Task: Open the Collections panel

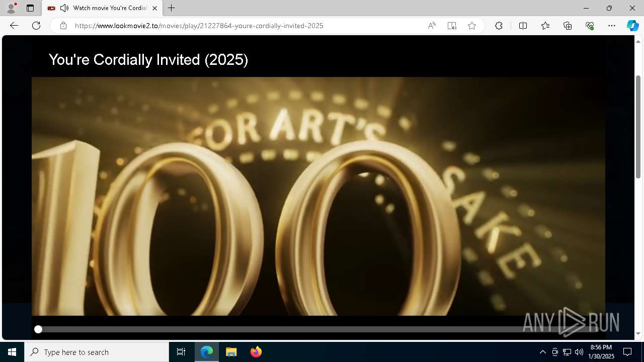Action: point(568,26)
